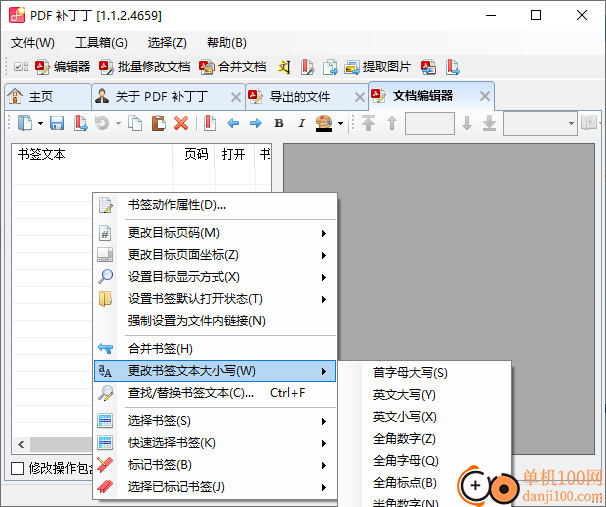Open the 工具箱(G) menu
This screenshot has width=606, height=507.
[101, 43]
